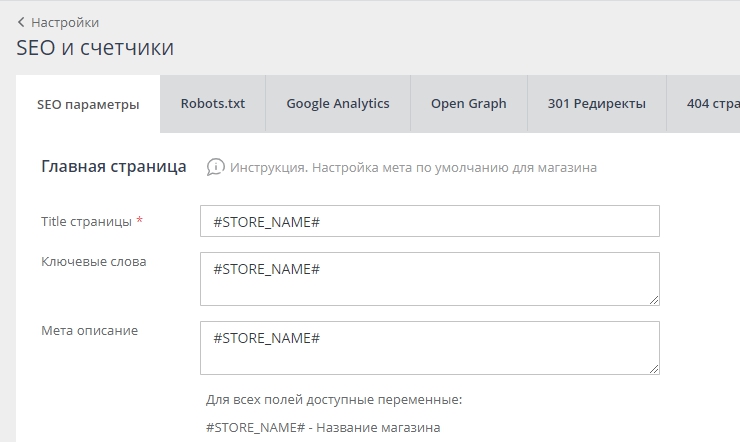740x442 pixels.
Task: Switch to the Robots.txt tab
Action: (x=212, y=103)
